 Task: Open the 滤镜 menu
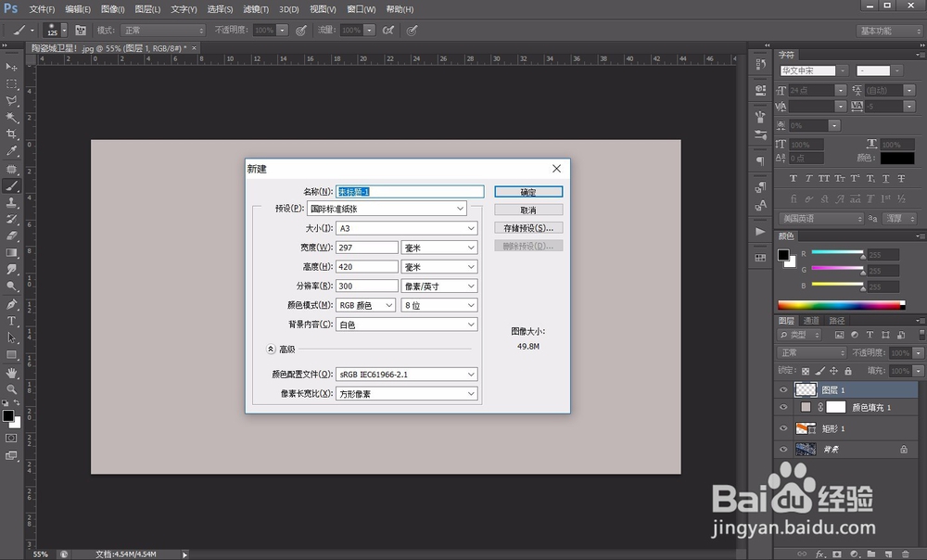click(x=256, y=9)
